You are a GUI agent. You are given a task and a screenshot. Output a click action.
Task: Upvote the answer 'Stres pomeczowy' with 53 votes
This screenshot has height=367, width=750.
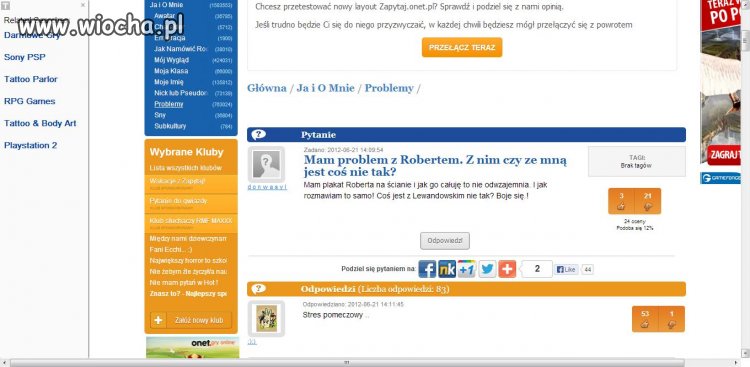point(645,319)
